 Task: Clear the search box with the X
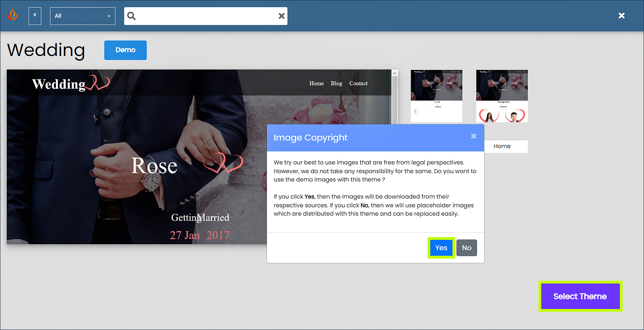(x=282, y=16)
